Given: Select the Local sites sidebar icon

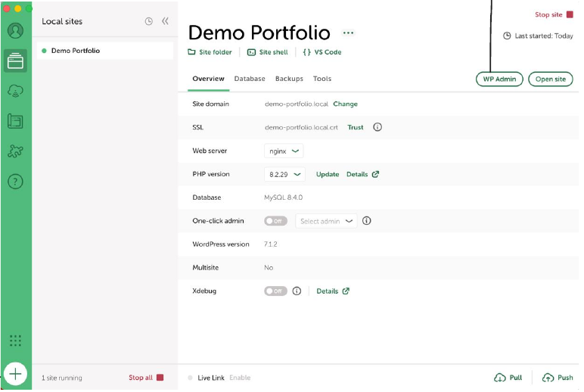Looking at the screenshot, I should [15, 61].
